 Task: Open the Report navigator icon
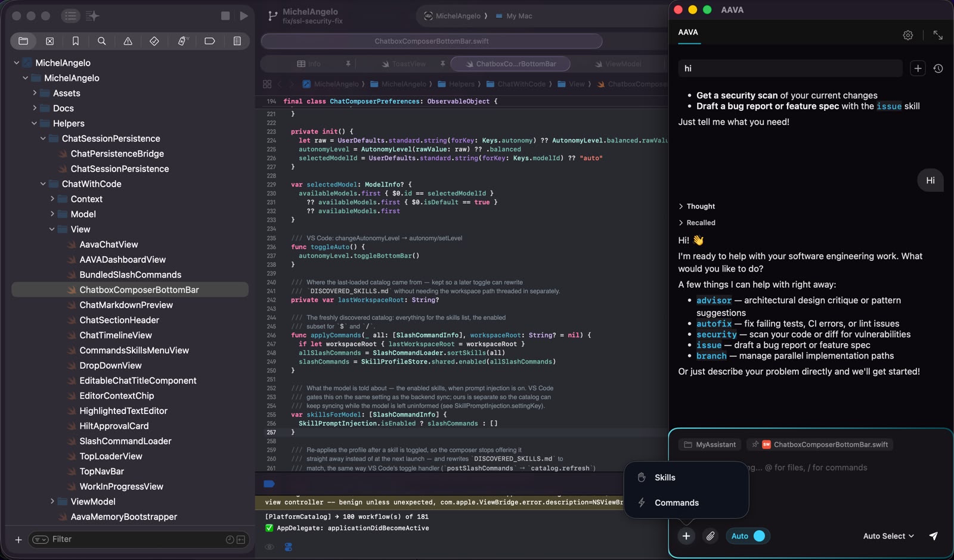pos(237,41)
